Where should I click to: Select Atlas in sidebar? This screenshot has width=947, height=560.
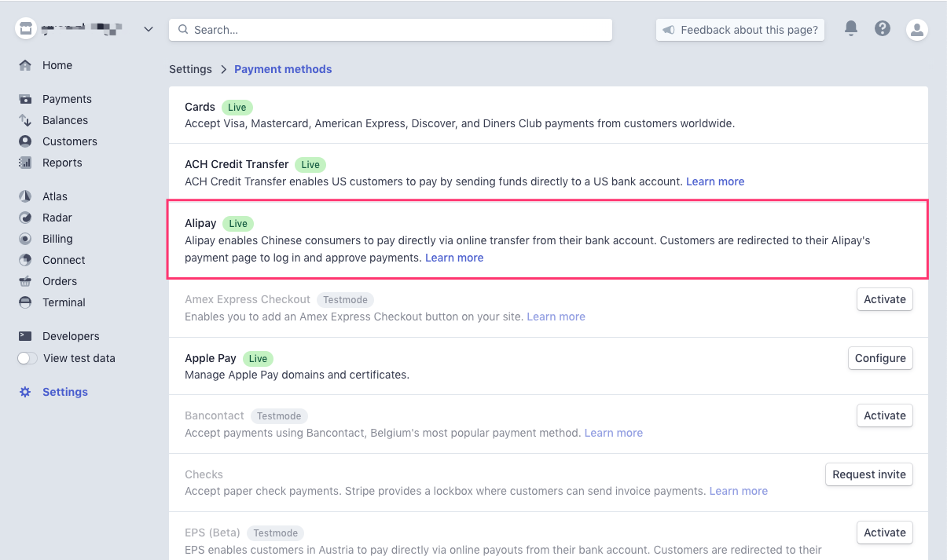point(55,196)
